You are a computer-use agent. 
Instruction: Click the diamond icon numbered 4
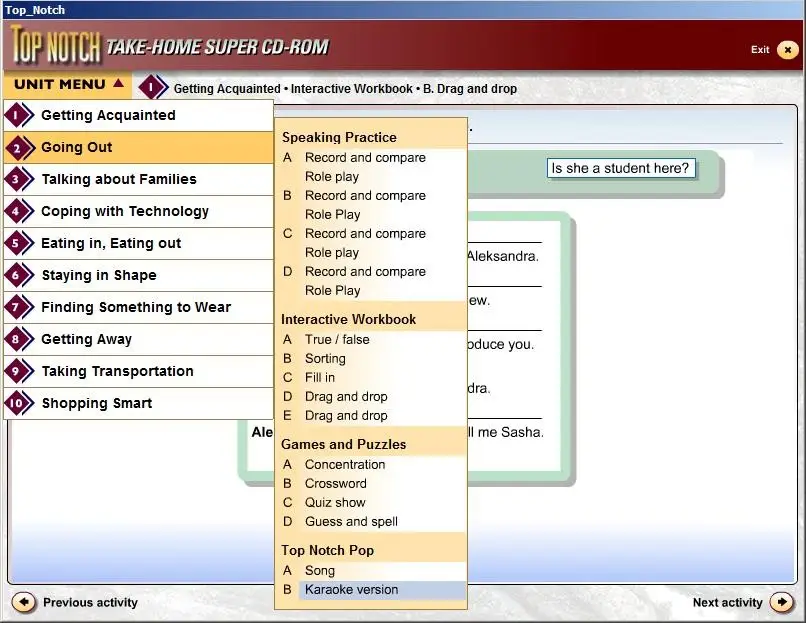(x=19, y=211)
